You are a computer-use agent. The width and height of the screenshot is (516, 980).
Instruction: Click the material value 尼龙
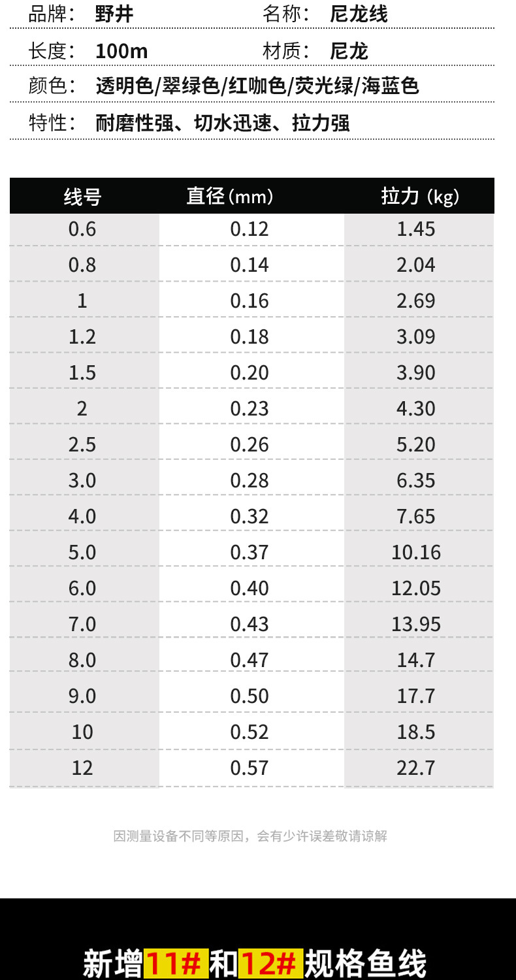349,51
